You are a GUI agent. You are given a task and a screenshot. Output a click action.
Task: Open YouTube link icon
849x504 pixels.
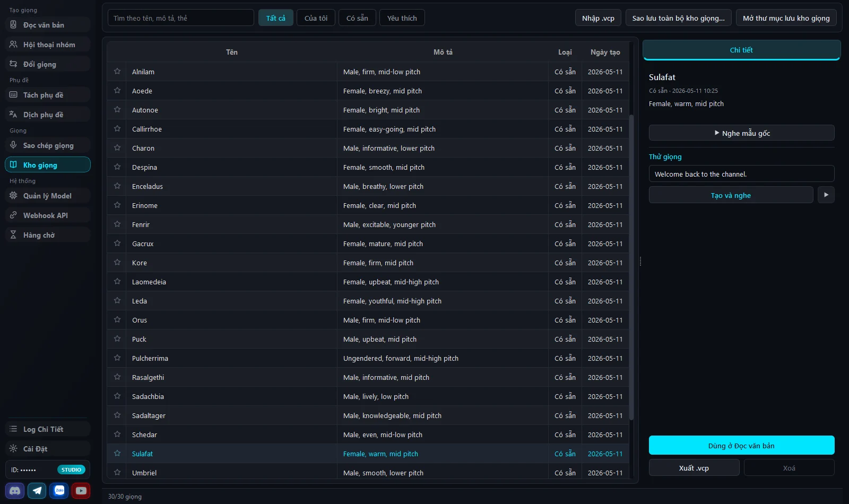point(81,491)
